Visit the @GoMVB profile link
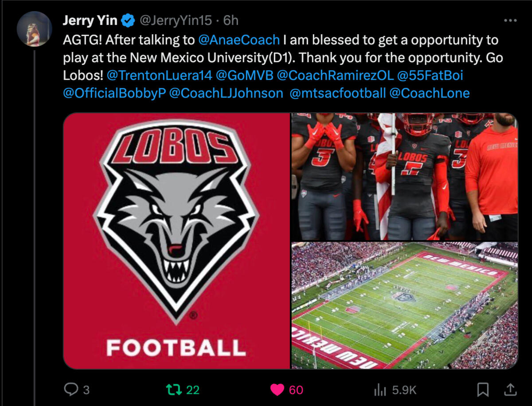The width and height of the screenshot is (532, 406). (245, 75)
